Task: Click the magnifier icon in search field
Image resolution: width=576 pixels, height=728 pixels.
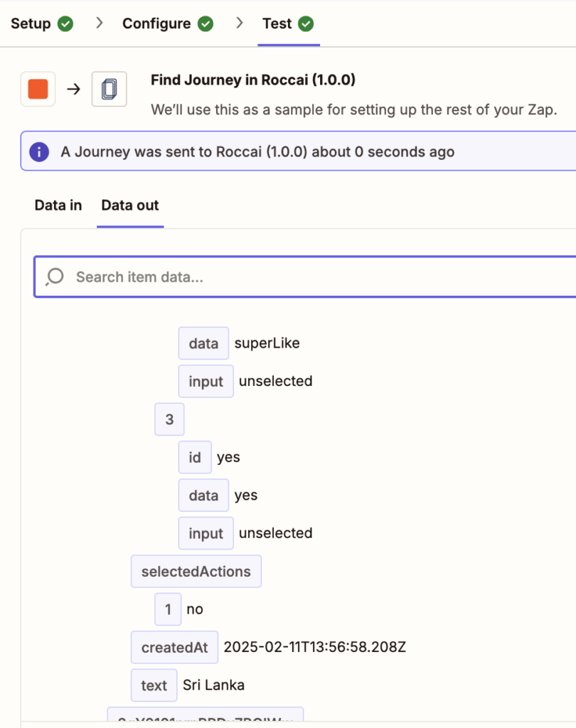Action: 55,277
